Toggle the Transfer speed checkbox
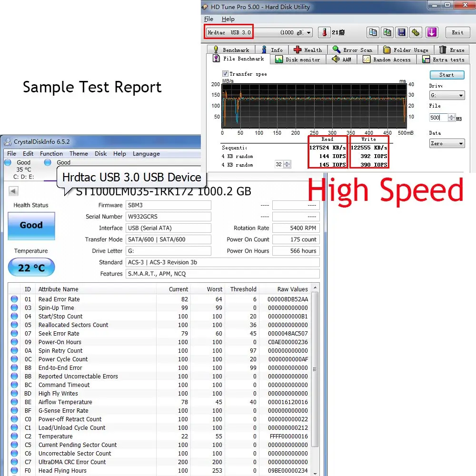476x476 pixels. 225,73
